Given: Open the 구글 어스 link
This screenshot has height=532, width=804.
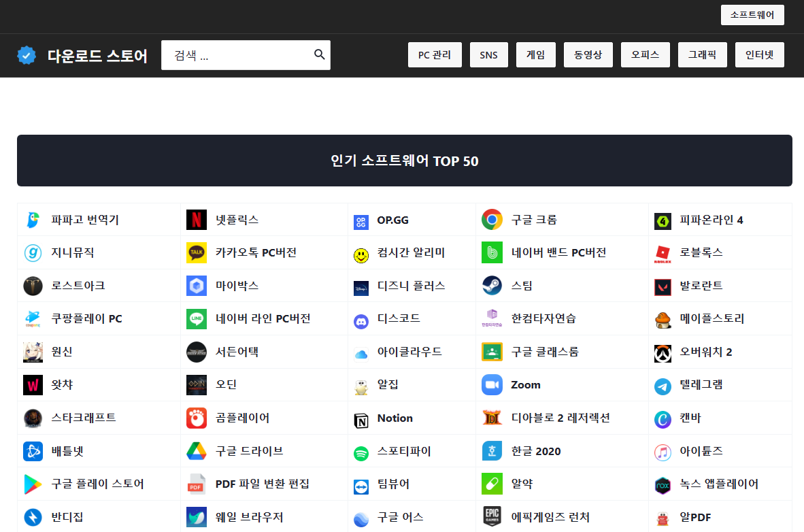Looking at the screenshot, I should [x=400, y=517].
